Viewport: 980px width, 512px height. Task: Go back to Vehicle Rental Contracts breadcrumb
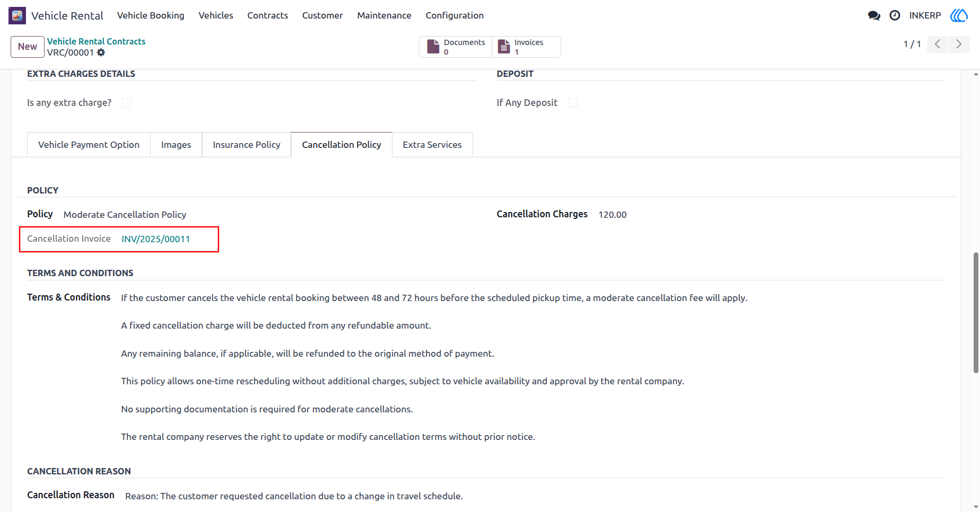(x=96, y=41)
